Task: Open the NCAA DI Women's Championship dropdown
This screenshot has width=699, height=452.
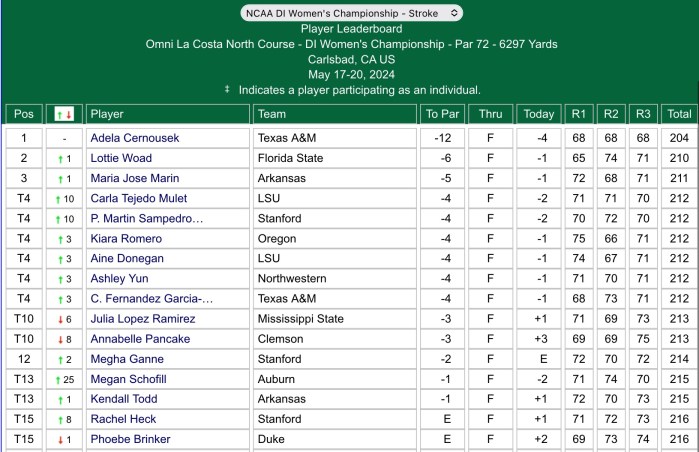Action: pos(350,13)
